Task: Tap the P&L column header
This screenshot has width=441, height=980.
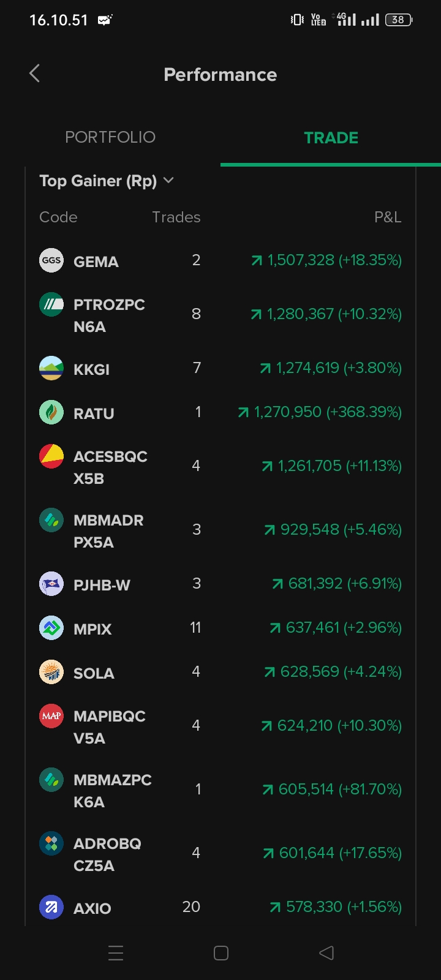Action: coord(388,217)
